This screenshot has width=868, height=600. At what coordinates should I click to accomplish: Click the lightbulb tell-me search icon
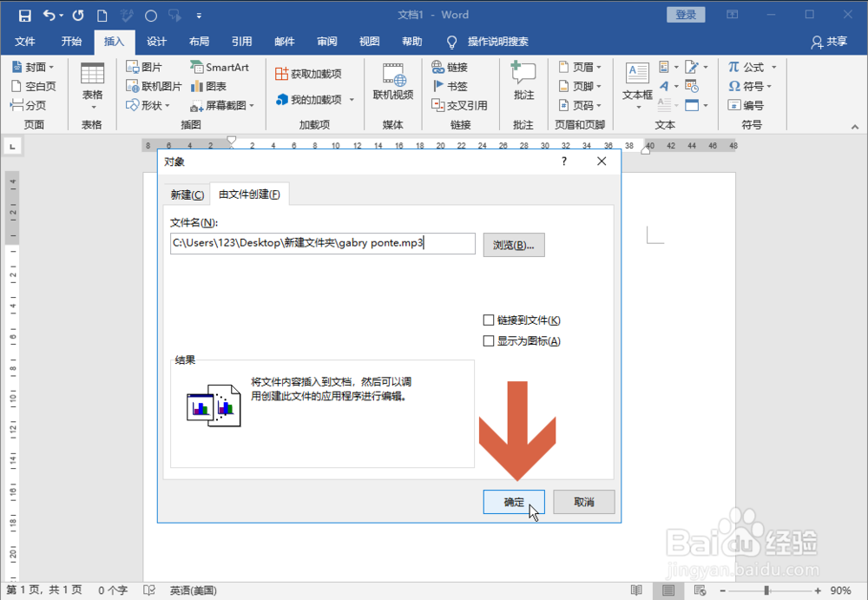click(451, 42)
